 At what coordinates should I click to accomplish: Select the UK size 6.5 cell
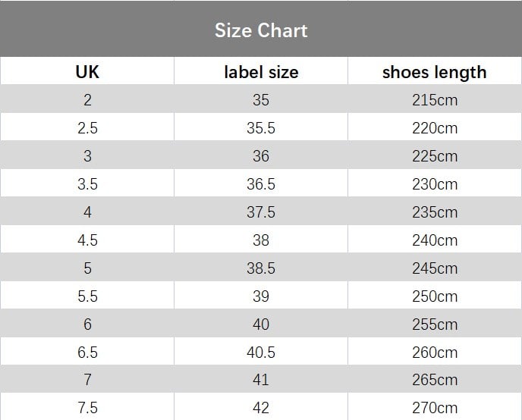[87, 353]
